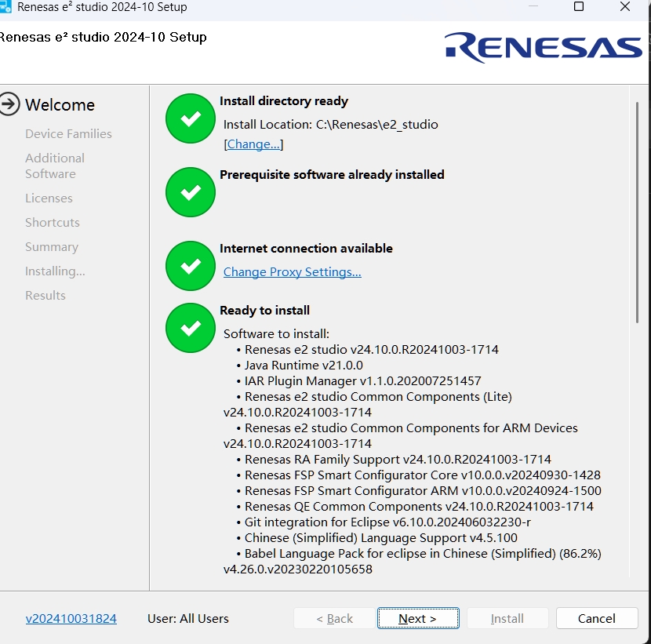Screen dimensions: 651x644
Task: Open the v202410031824 version link
Action: pyautogui.click(x=71, y=618)
